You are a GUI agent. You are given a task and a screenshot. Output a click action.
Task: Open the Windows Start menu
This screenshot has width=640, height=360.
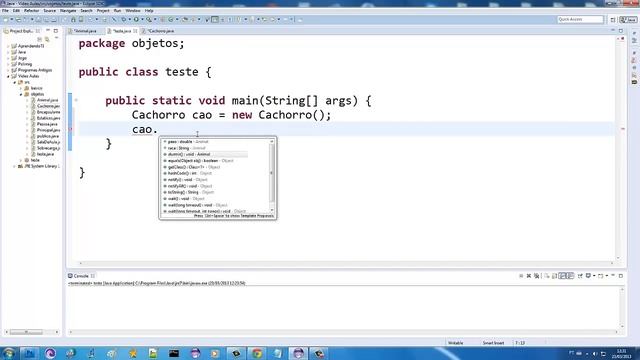pos(9,353)
